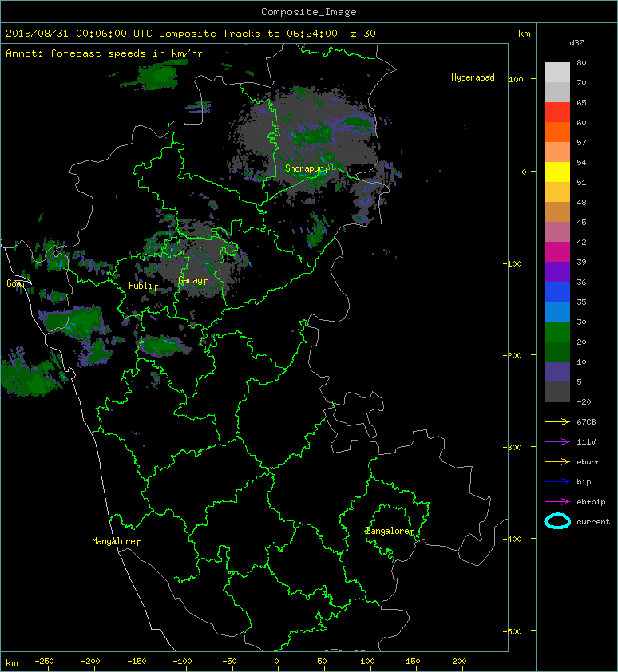Screen dimensions: 618x672
Task: Click the 20 dBZ dark green swatch
Action: pos(557,351)
